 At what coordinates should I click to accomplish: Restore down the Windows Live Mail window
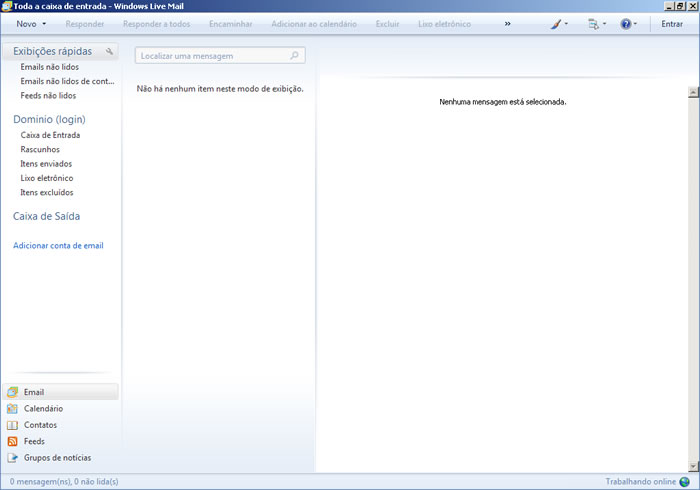pyautogui.click(x=680, y=6)
